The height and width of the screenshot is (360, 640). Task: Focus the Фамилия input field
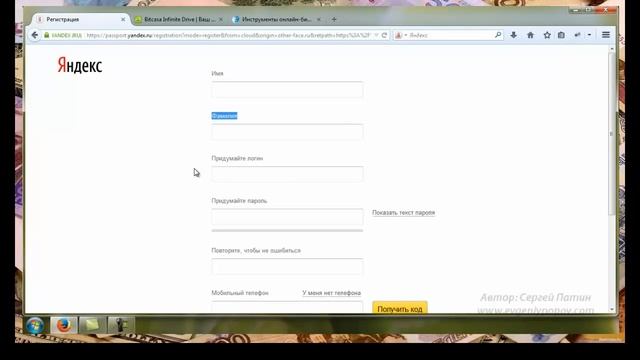coord(287,132)
